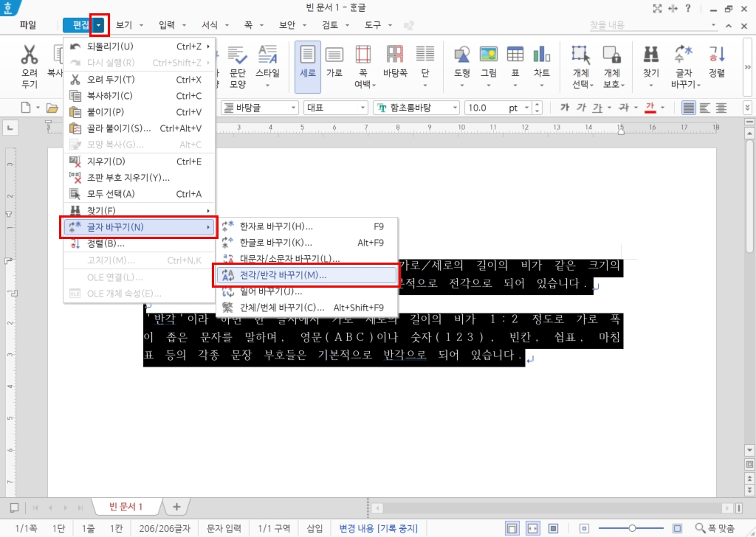Insert a 표 table

click(x=515, y=66)
